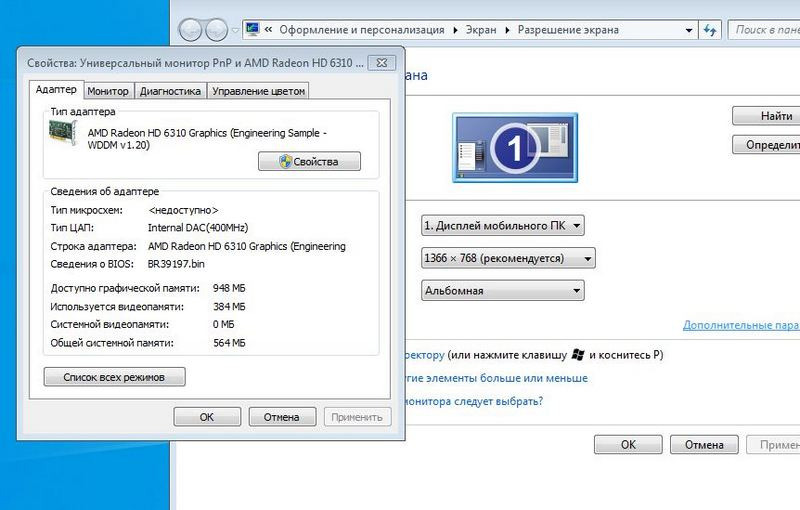Click the 'Свойства' button with shield icon
Screen dimensions: 800x510
pos(309,161)
